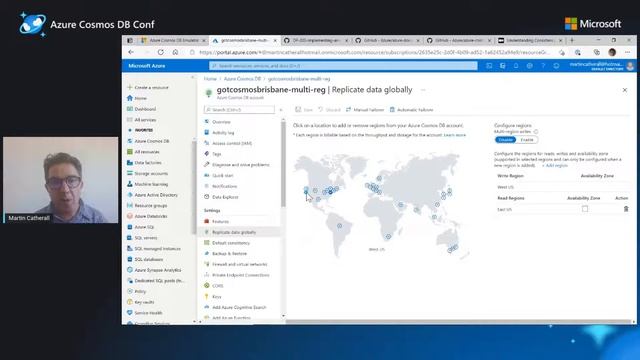The width and height of the screenshot is (640, 360).
Task: Switch to Azure Cosmos DB Emulator tab
Action: (x=173, y=40)
